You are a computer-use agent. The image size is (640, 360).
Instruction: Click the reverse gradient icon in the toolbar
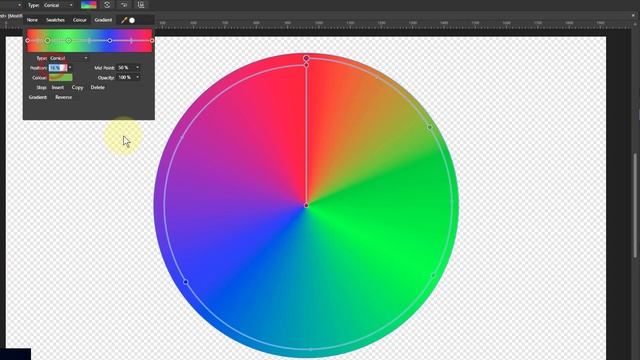[x=124, y=5]
